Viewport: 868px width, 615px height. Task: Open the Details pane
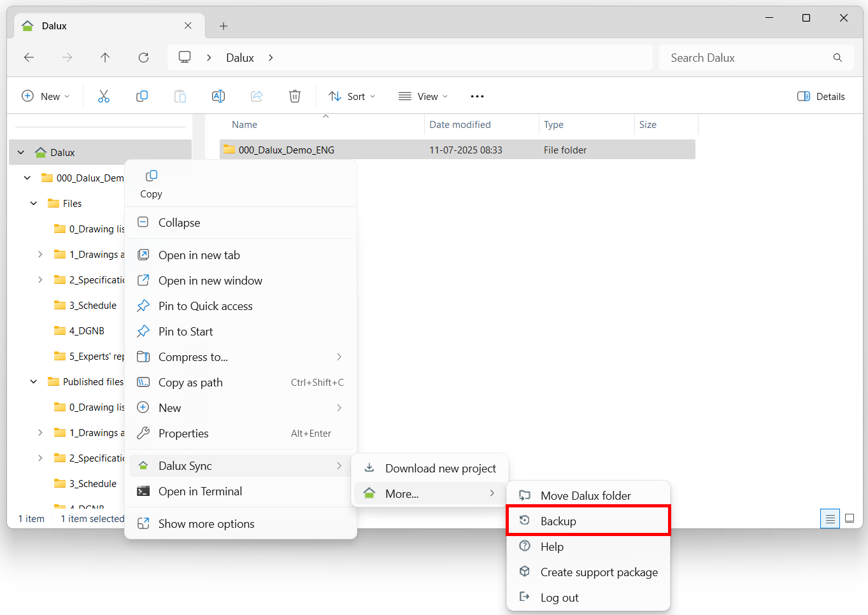click(821, 95)
